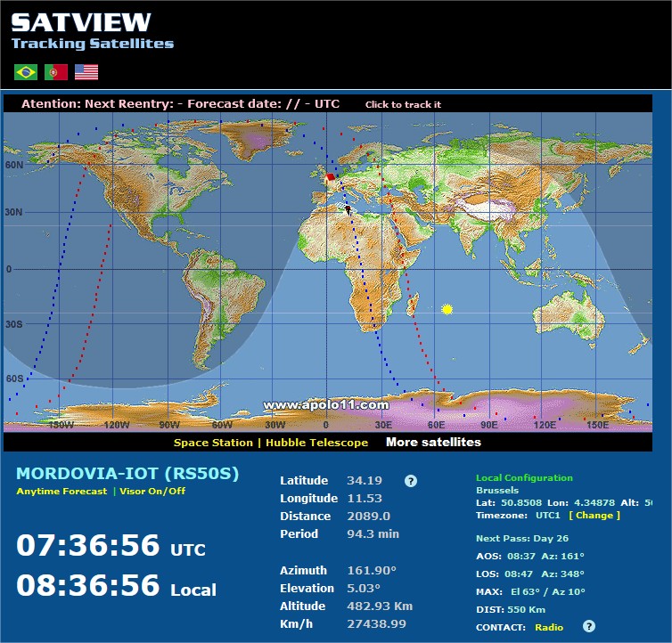Click the yellow sun icon on map
Screen dimensions: 672x643
coord(447,309)
